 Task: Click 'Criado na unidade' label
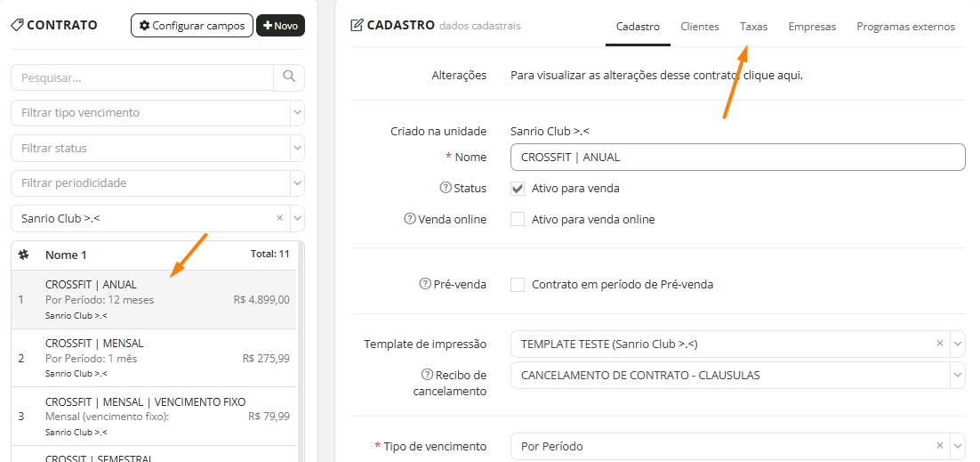click(438, 132)
